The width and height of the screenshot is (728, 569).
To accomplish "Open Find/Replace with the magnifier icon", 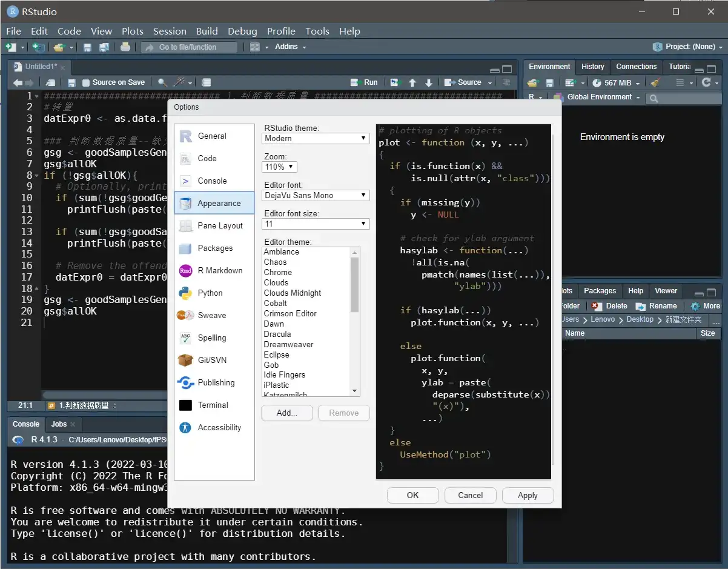I will pos(162,82).
